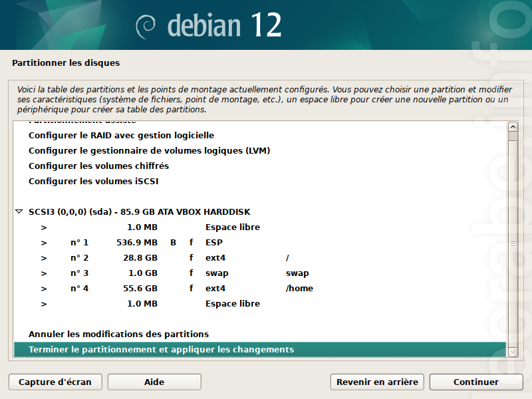532x399 pixels.
Task: Take a Capture d'écran screenshot
Action: (x=55, y=382)
